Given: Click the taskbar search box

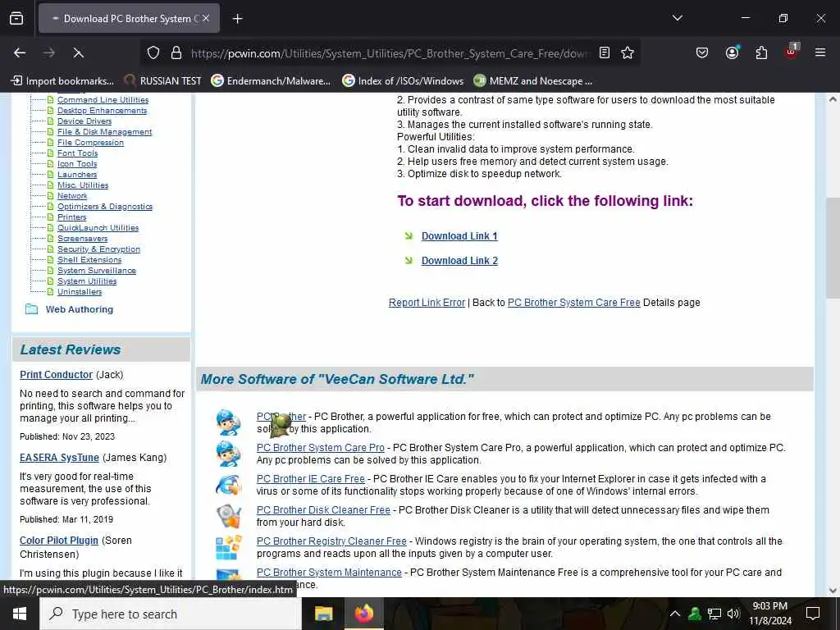Looking at the screenshot, I should 171,614.
